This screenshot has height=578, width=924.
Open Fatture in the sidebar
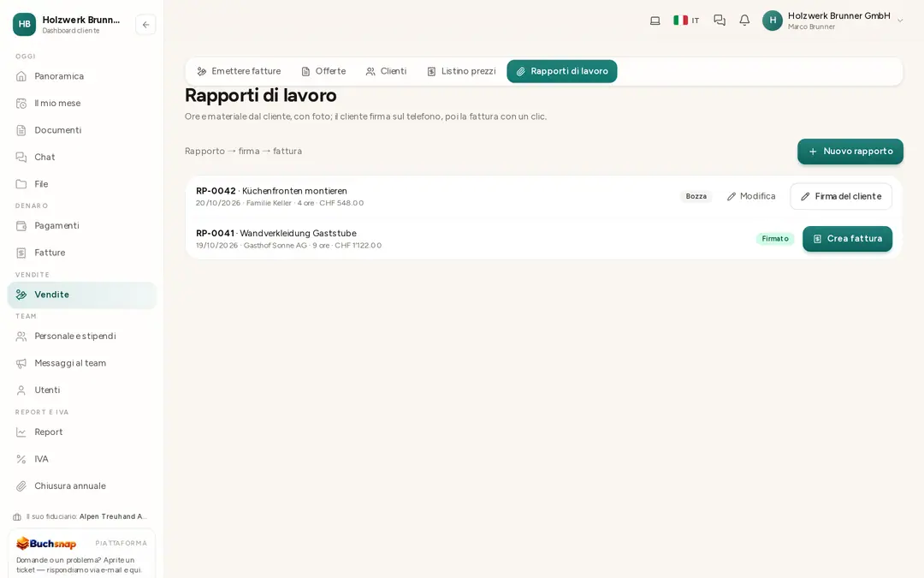point(82,253)
